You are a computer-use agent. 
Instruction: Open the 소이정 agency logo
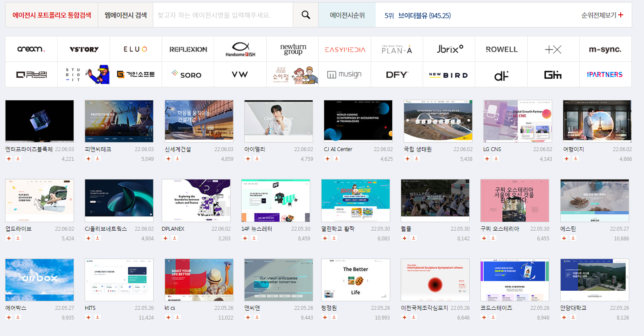click(x=292, y=74)
